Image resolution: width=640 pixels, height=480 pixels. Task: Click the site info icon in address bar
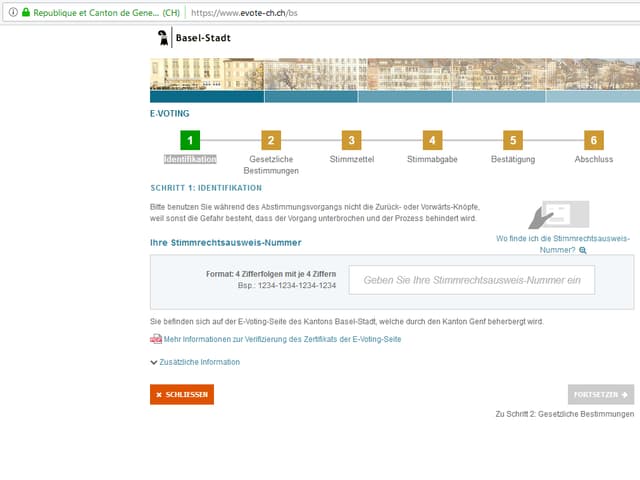(x=13, y=12)
